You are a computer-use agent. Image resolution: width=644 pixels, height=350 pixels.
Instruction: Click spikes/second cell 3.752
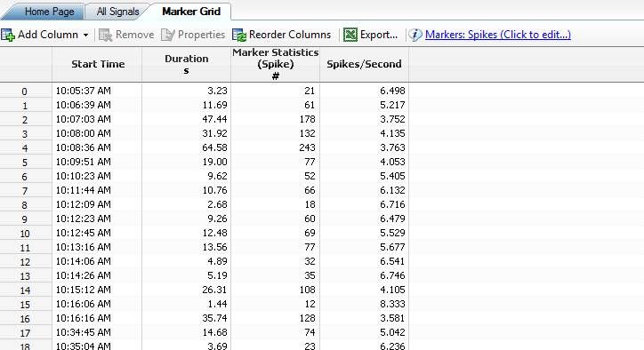(x=392, y=119)
